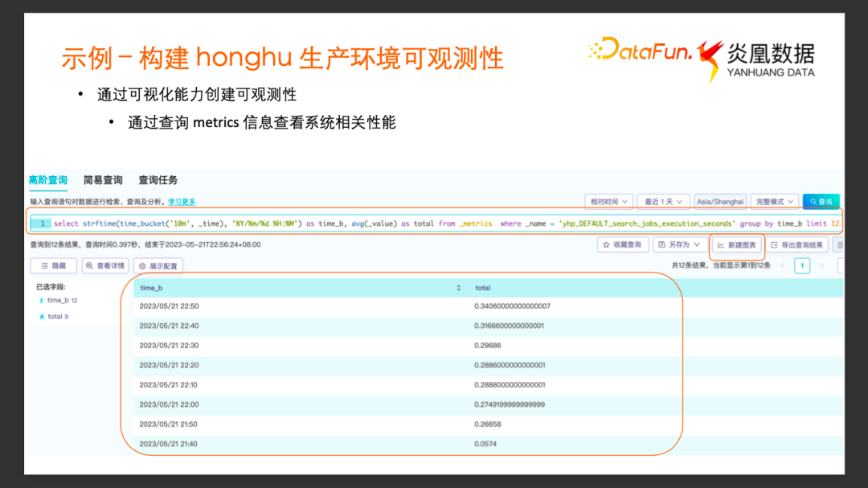
Task: Click the cell 2023/05/21 21:50
Action: (x=168, y=424)
